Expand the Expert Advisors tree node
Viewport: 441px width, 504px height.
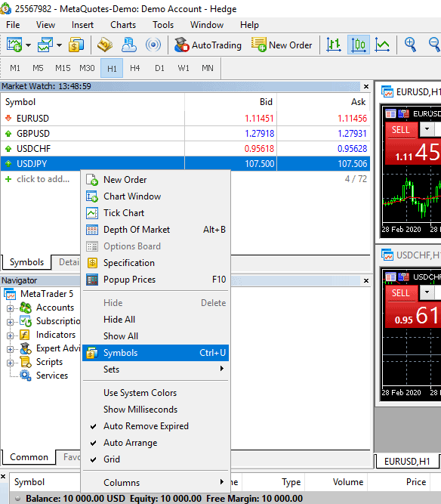(x=10, y=349)
